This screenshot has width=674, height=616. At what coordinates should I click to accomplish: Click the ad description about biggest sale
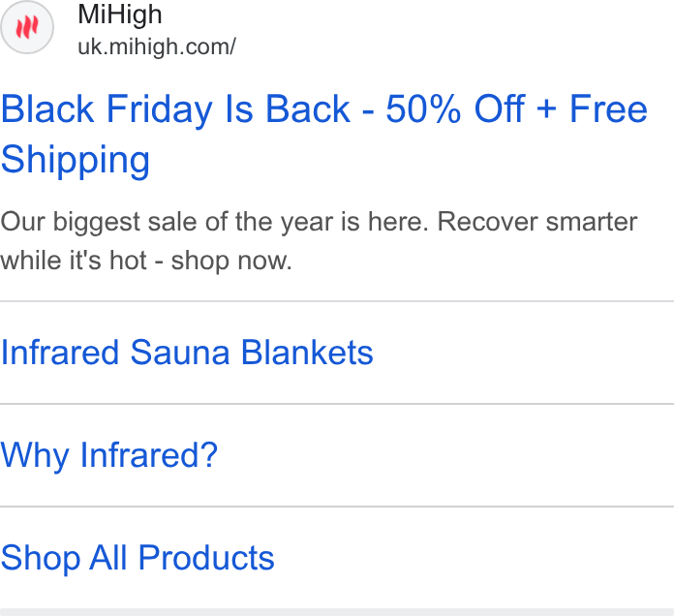click(319, 241)
